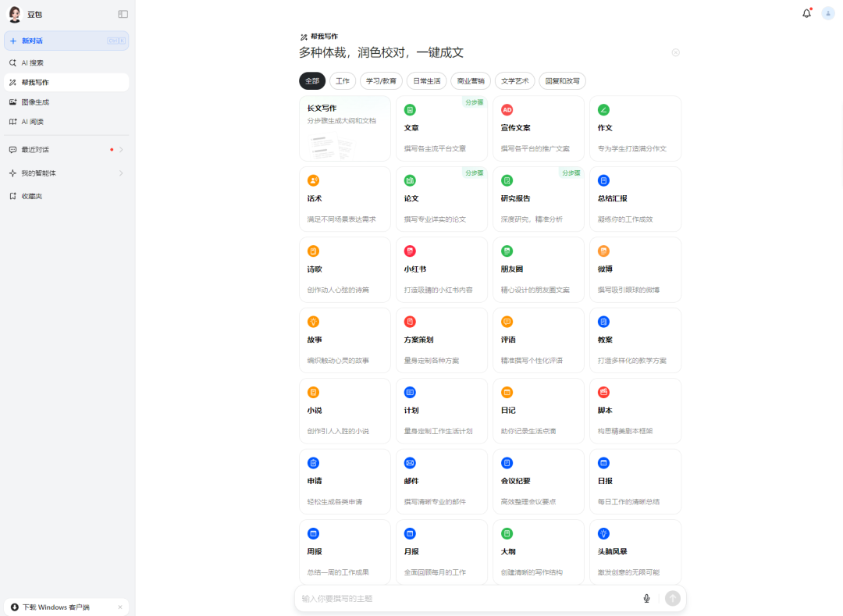Select the 全部 filter tab

tap(311, 80)
